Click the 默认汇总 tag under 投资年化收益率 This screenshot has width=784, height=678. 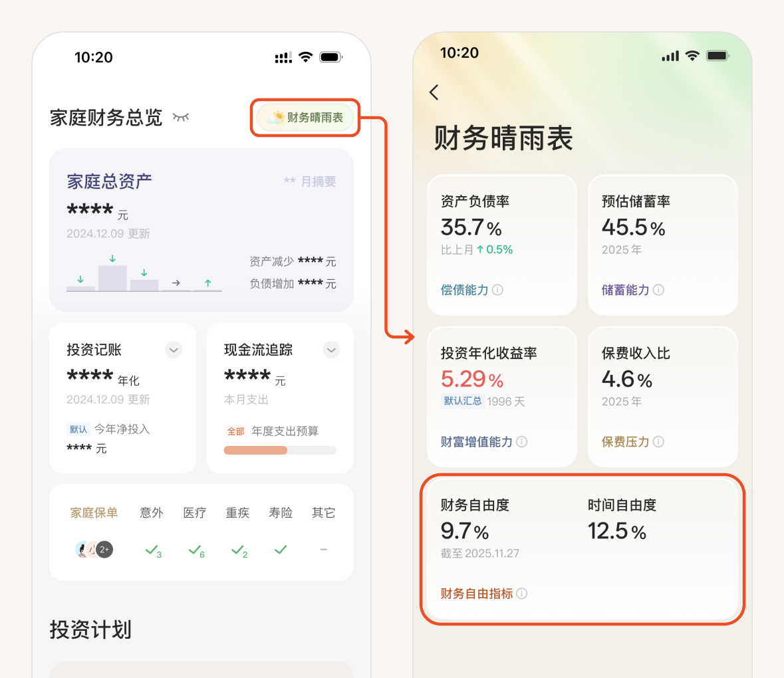coord(463,401)
